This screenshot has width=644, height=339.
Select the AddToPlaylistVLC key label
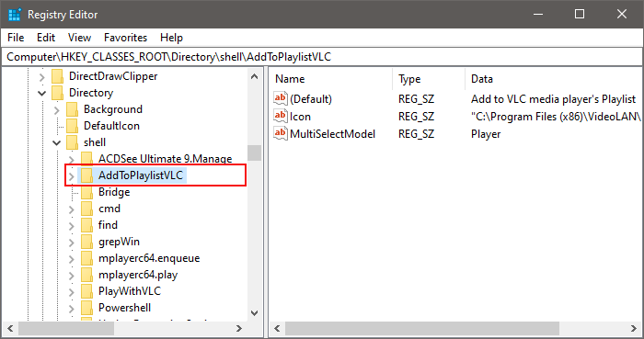pyautogui.click(x=141, y=175)
